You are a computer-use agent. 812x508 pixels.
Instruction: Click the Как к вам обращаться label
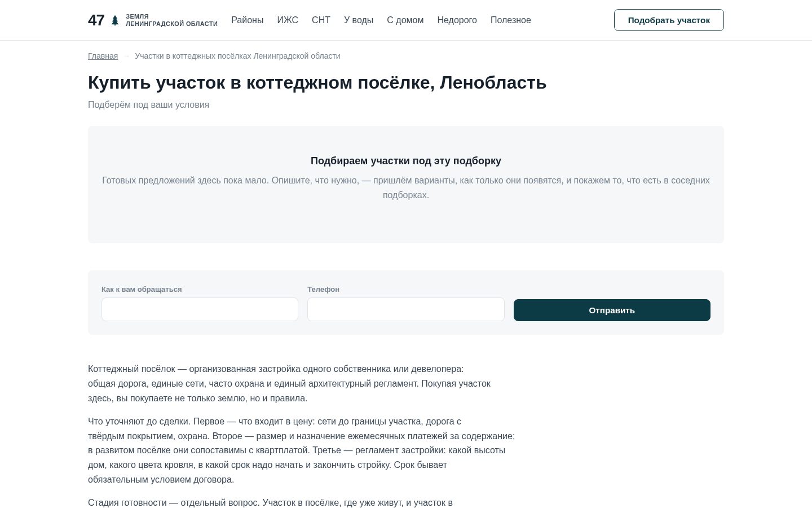point(142,289)
